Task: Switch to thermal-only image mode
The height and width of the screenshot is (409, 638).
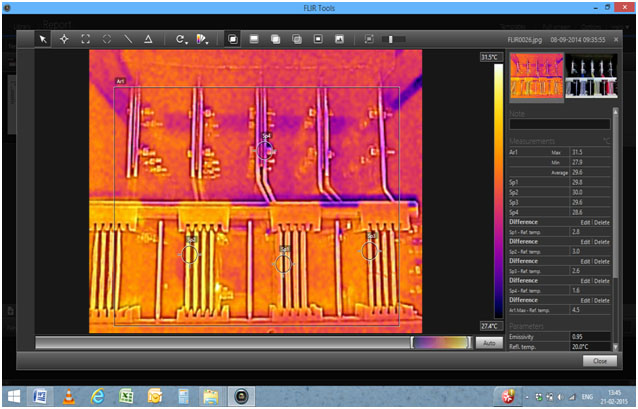Action: point(254,39)
